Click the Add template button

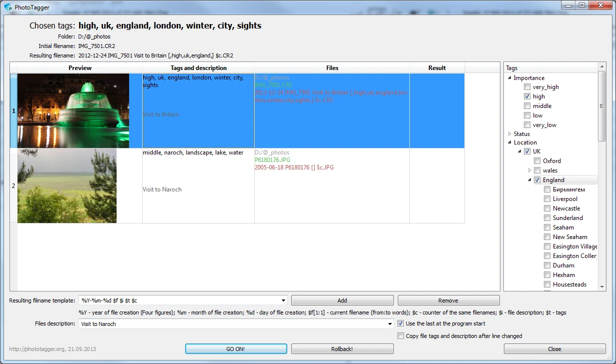coord(342,300)
